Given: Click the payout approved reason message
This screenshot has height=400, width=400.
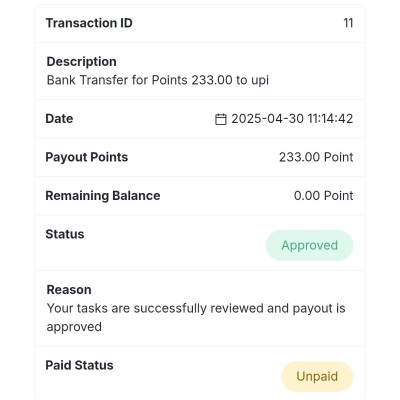Looking at the screenshot, I should point(196,317).
